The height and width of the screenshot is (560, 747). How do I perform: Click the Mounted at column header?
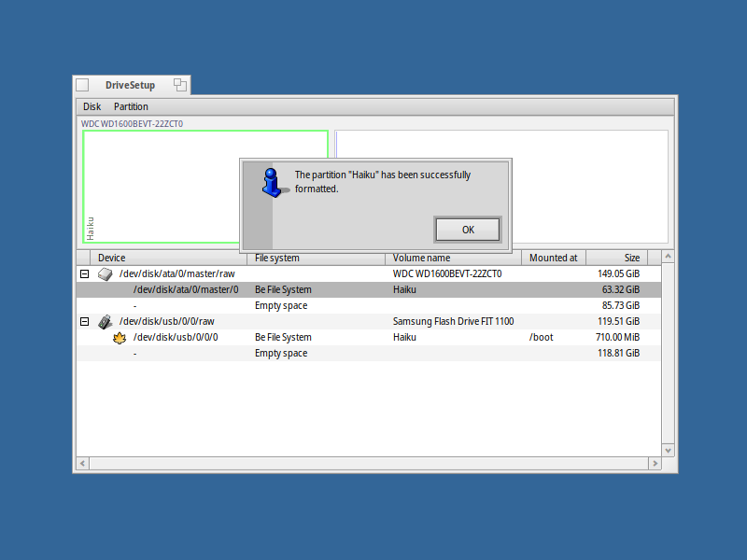[x=554, y=258]
